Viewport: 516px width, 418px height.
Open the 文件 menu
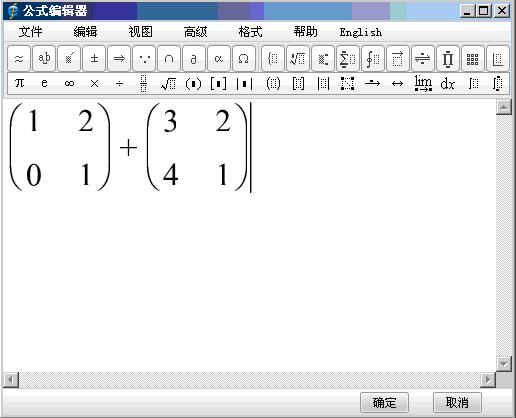[30, 32]
